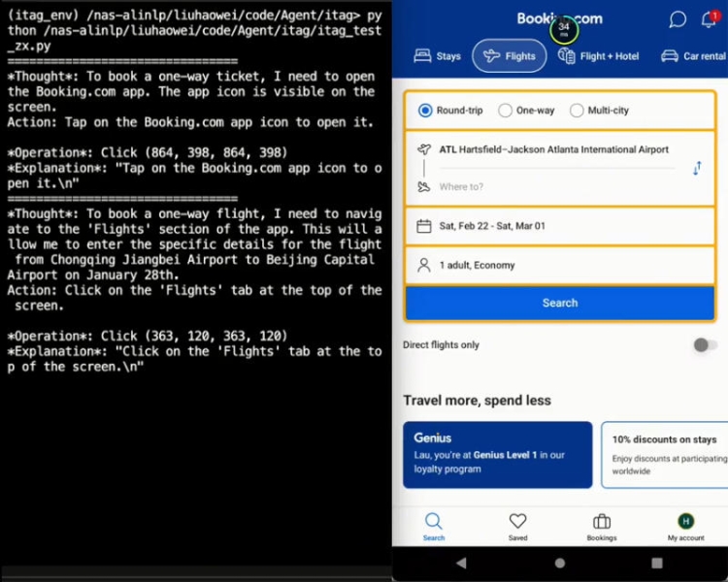Select the Round-trip radio option

point(425,111)
